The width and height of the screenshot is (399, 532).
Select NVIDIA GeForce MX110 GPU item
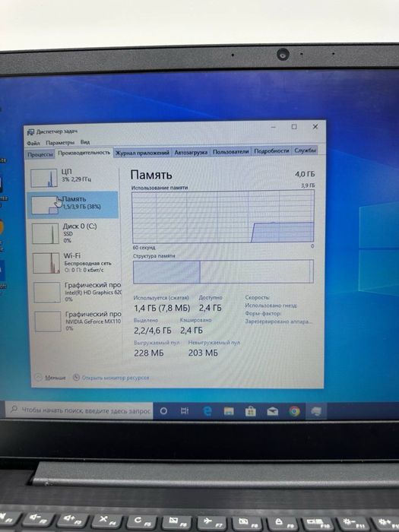78,321
